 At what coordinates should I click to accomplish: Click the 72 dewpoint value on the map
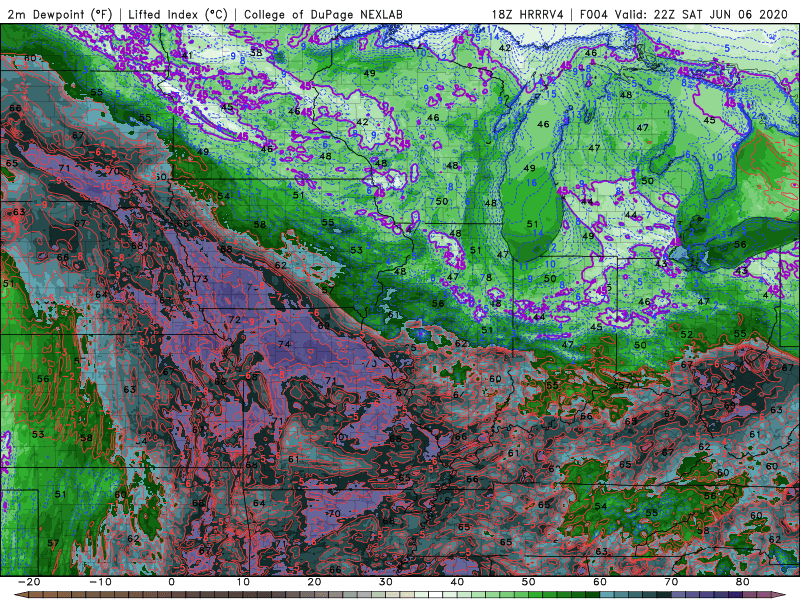pos(234,319)
